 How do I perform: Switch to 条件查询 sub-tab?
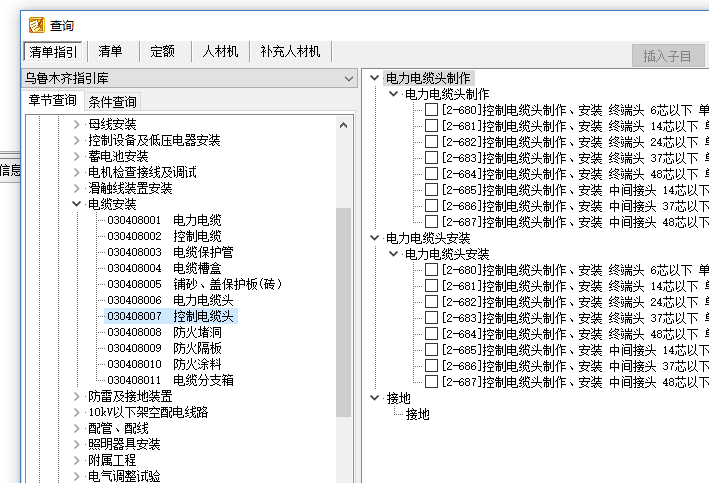click(112, 102)
